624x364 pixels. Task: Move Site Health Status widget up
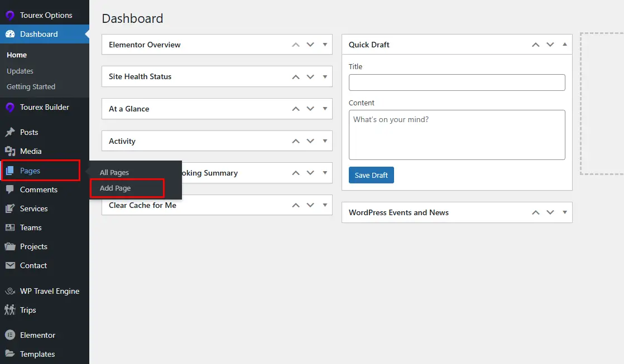(x=296, y=77)
